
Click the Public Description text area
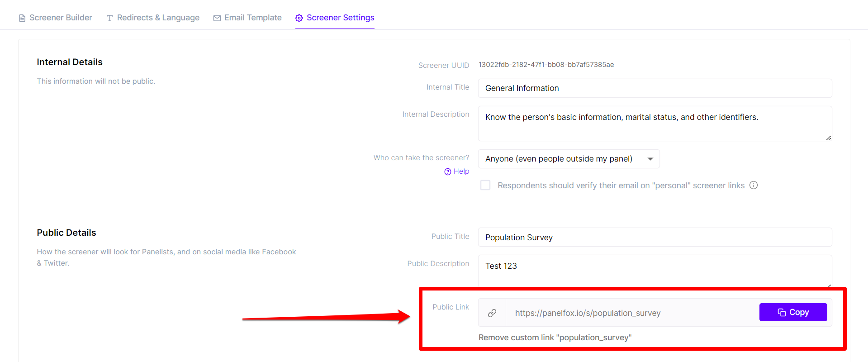point(655,270)
